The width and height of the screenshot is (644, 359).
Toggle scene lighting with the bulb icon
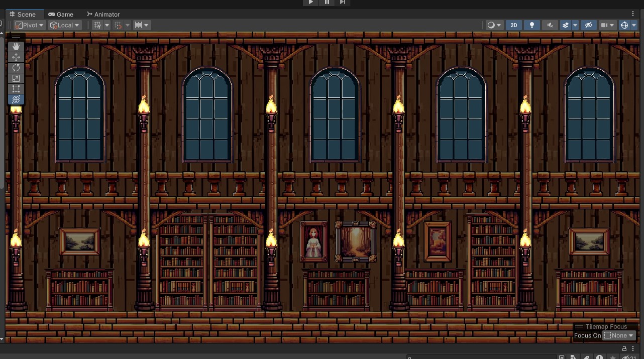[x=531, y=25]
